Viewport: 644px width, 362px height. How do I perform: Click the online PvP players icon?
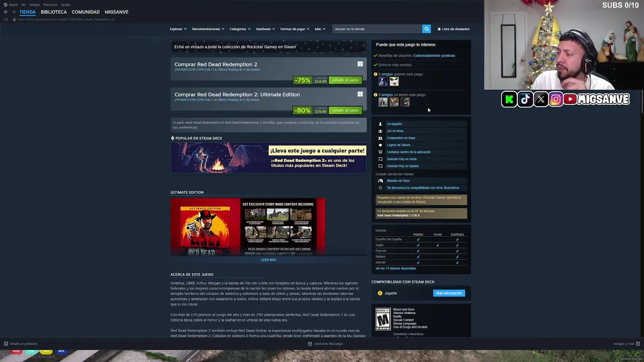(x=380, y=131)
